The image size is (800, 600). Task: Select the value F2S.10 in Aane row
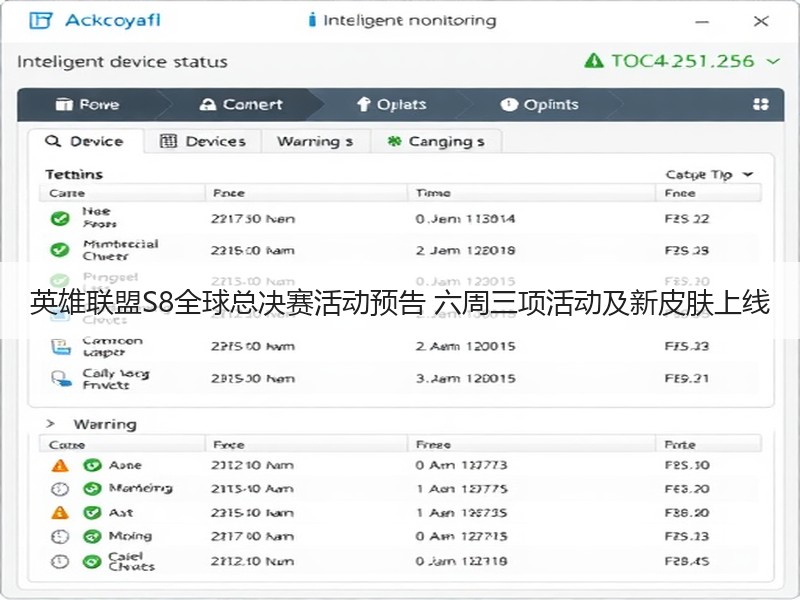click(687, 465)
